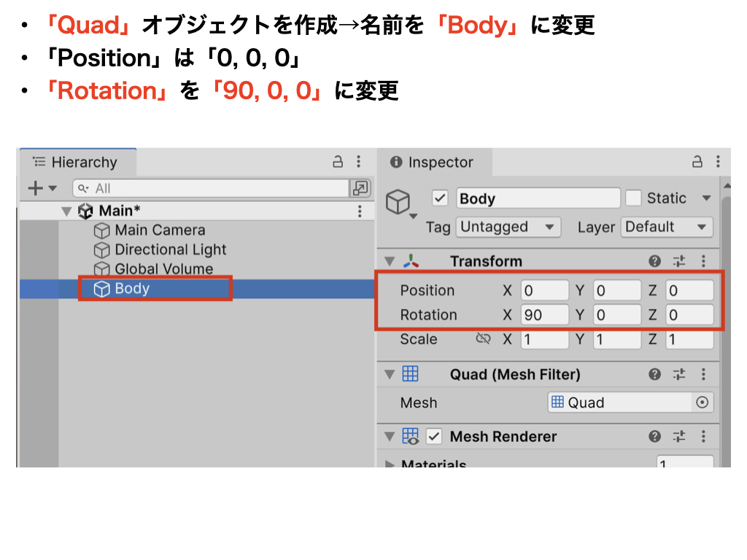Toggle the Body active checkbox
The width and height of the screenshot is (747, 560).
pos(440,198)
